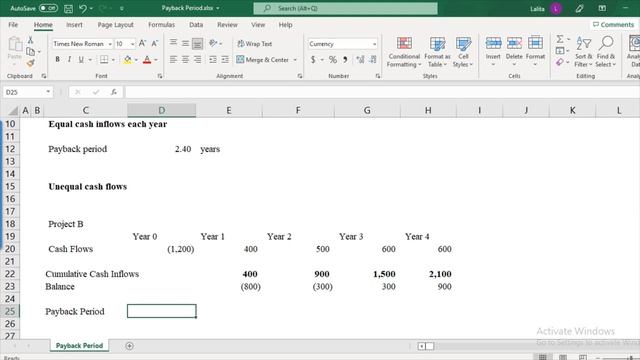Image resolution: width=640 pixels, height=360 pixels.
Task: Click the Select All corner triangle
Action: coord(13,111)
